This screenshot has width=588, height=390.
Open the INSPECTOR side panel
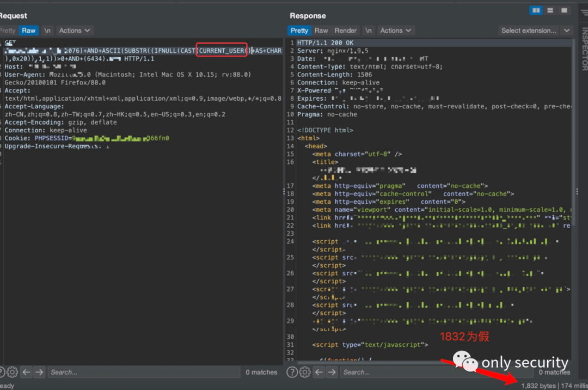[584, 49]
